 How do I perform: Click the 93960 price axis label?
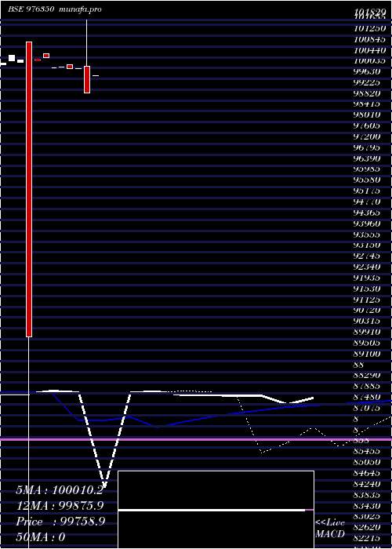coord(367,224)
